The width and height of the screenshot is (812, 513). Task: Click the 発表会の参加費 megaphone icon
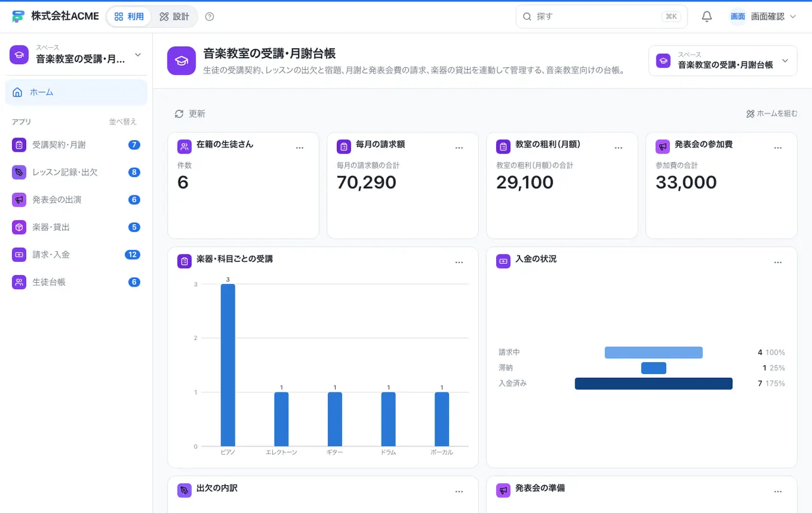tap(662, 146)
